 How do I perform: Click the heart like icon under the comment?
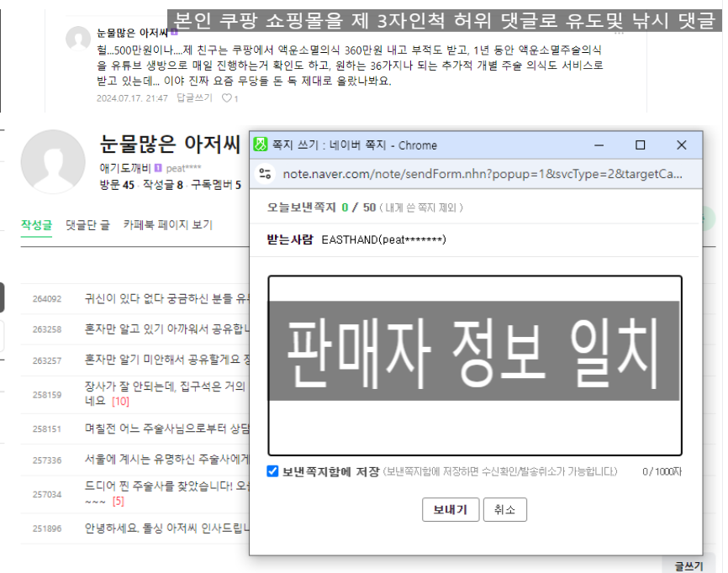tap(226, 98)
